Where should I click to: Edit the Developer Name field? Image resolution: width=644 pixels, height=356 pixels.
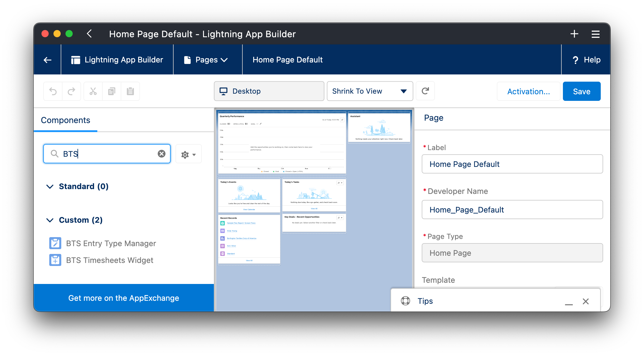[x=512, y=210]
